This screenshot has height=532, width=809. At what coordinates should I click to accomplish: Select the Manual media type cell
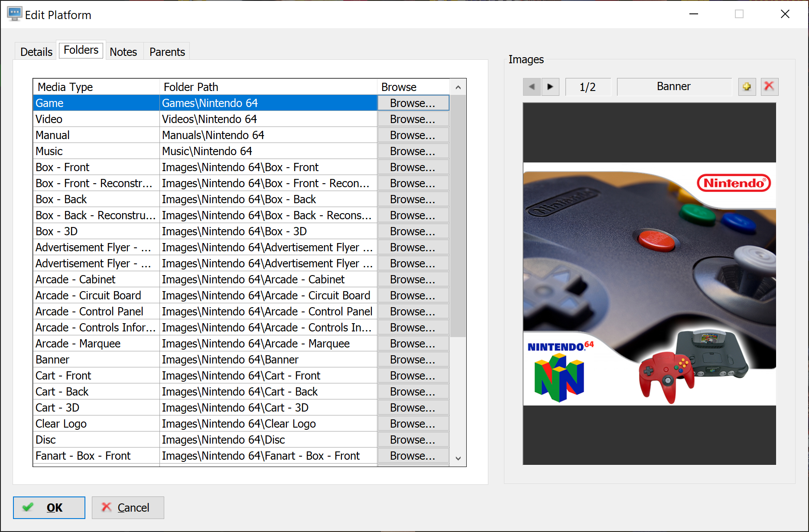point(96,135)
